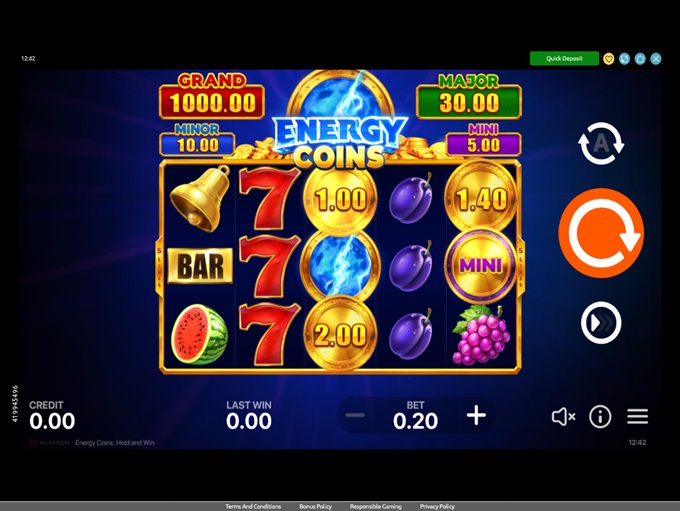Close the game with X icon
Screen dimensions: 680x511
click(x=656, y=59)
